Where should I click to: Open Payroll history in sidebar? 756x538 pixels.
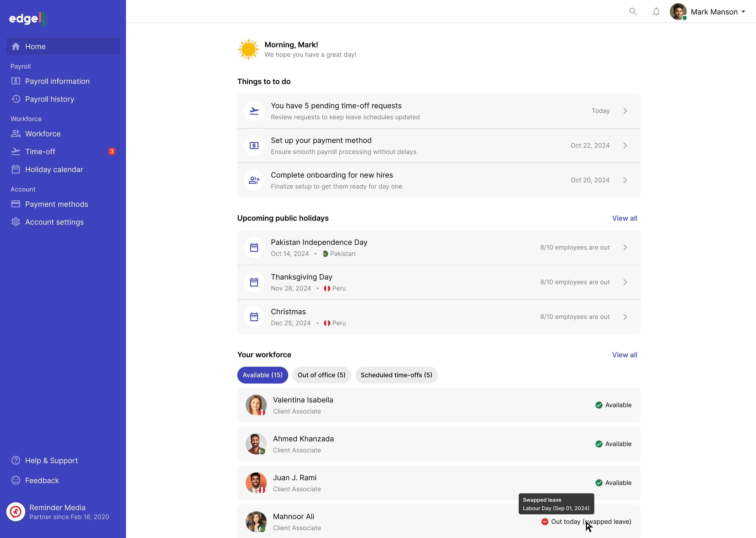[x=50, y=99]
